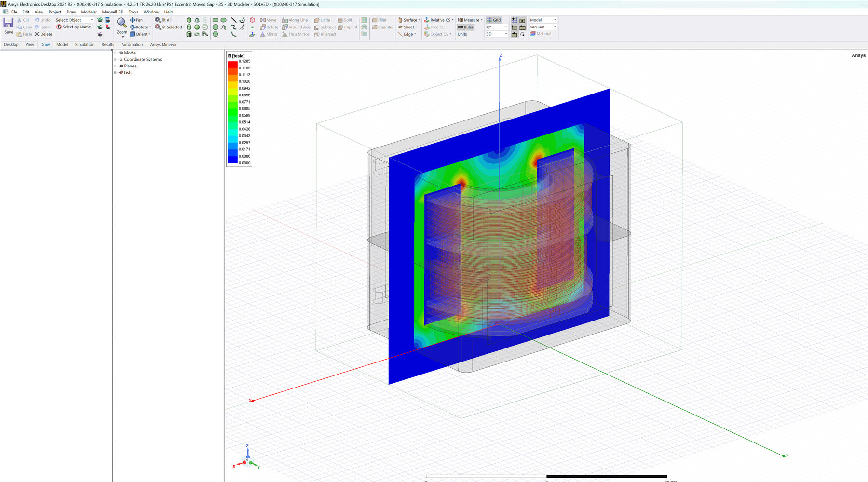Open the Maxwell 3D menu
Viewport: 868px width, 482px height.
(112, 12)
